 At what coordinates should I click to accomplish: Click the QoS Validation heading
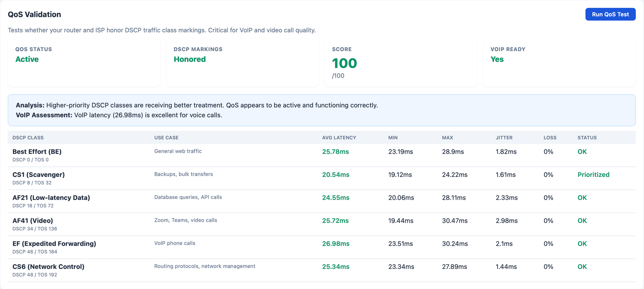pos(35,14)
